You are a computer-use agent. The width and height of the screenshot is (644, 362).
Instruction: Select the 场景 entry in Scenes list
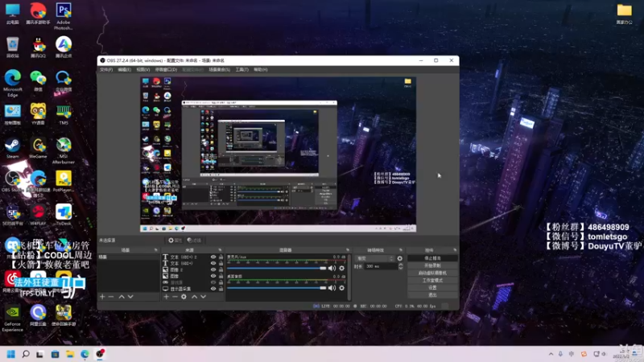[x=128, y=257]
